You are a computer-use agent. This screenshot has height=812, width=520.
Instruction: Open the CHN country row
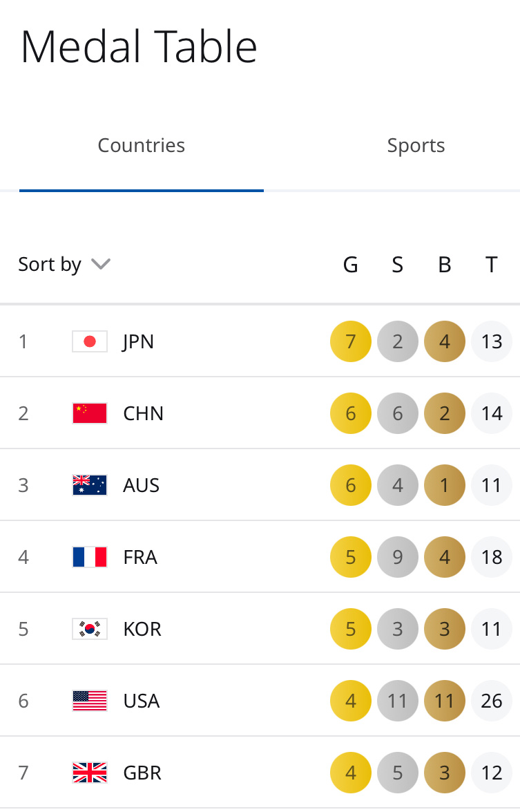pos(260,413)
